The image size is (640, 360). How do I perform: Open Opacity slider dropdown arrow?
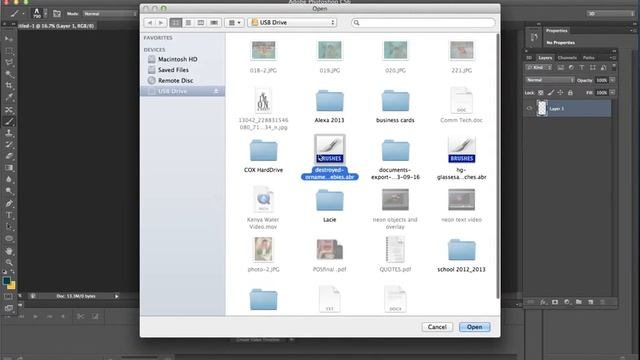pos(613,80)
